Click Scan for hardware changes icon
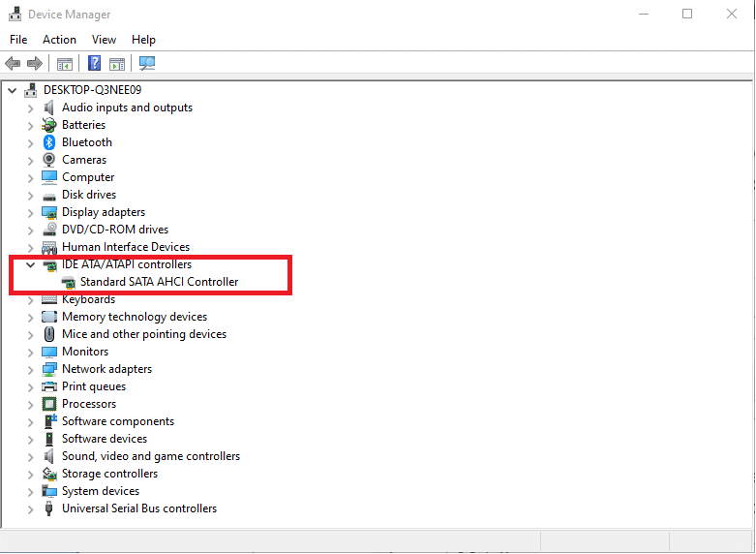The width and height of the screenshot is (756, 554). (147, 63)
